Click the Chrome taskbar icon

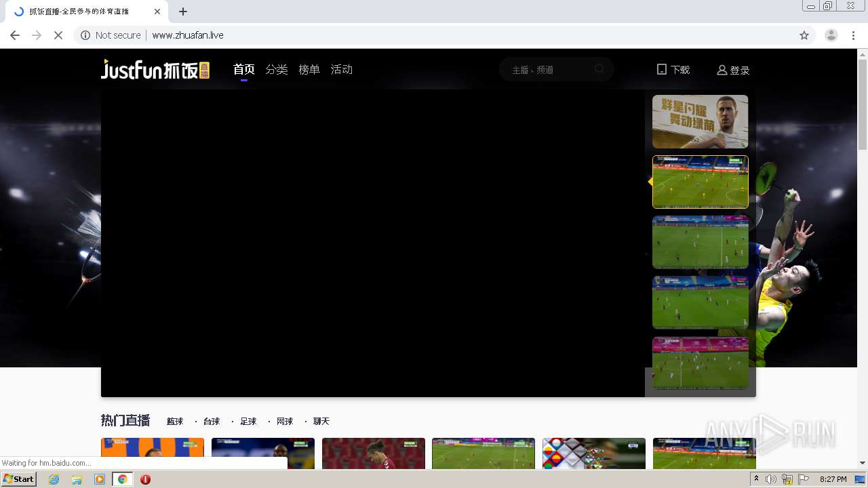[123, 479]
